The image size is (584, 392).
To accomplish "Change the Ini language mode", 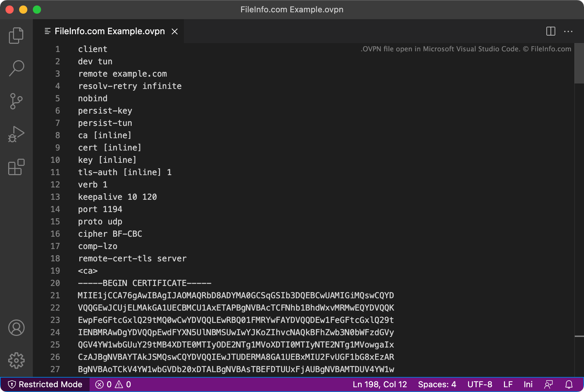I will coord(528,384).
